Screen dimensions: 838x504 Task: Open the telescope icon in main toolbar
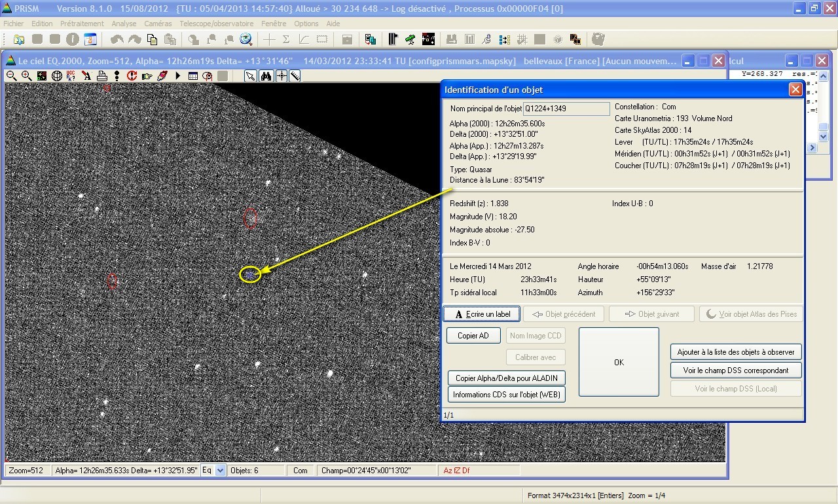coord(410,39)
